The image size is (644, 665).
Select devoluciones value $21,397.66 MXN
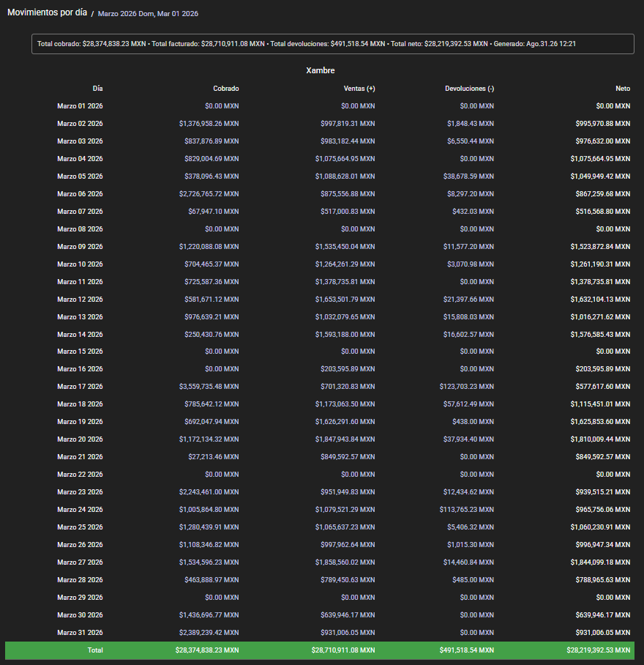pyautogui.click(x=468, y=300)
